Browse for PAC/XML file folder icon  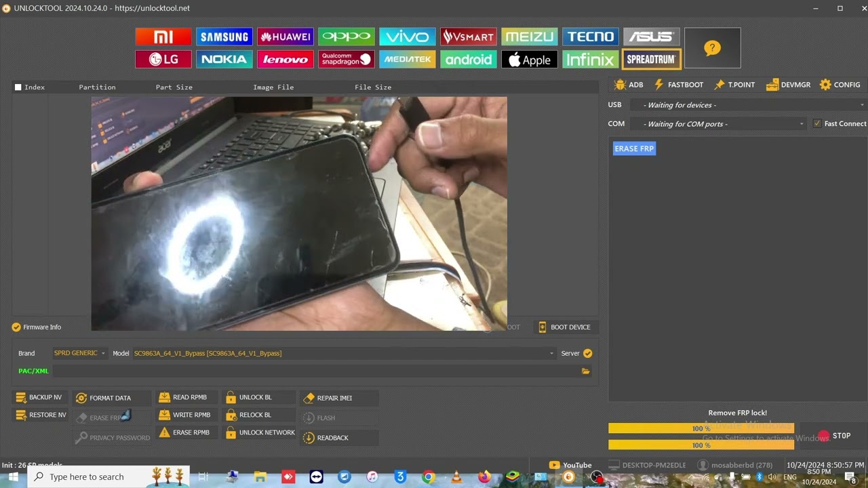(585, 371)
